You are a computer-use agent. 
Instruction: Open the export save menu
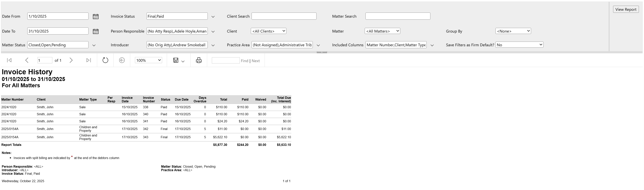(x=178, y=60)
